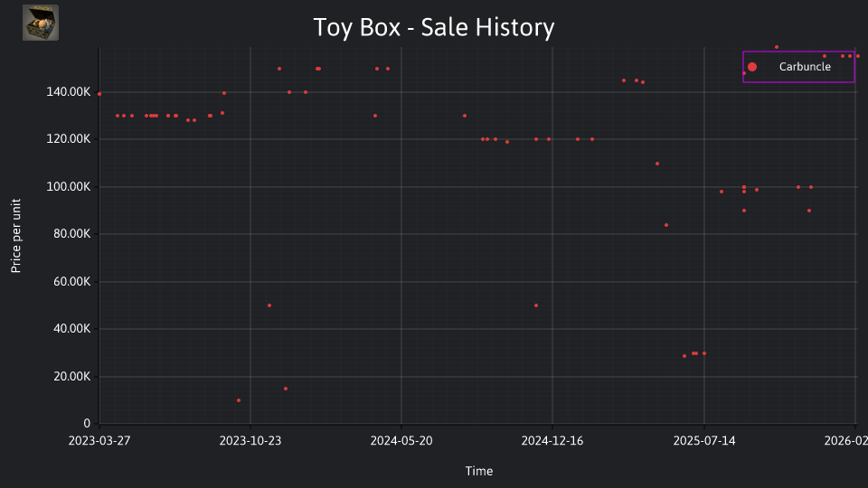
Task: Click the 2025-07-14 x-axis date label
Action: tap(704, 441)
